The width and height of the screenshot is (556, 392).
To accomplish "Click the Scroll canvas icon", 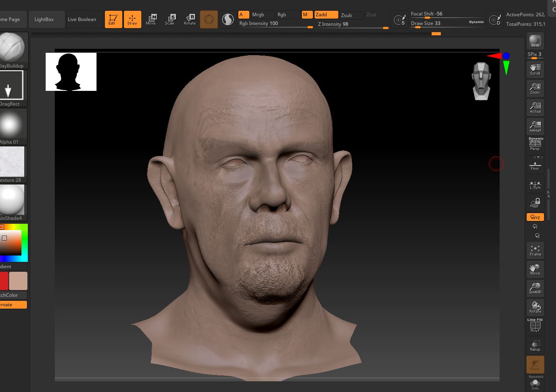I will (535, 69).
